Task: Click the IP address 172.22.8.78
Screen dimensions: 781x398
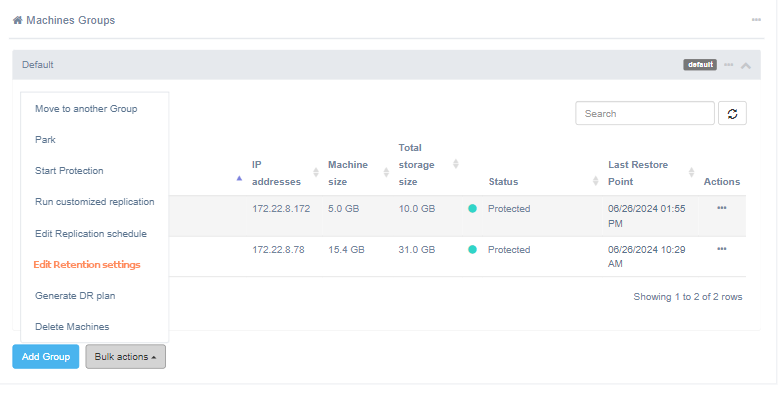Action: (278, 250)
